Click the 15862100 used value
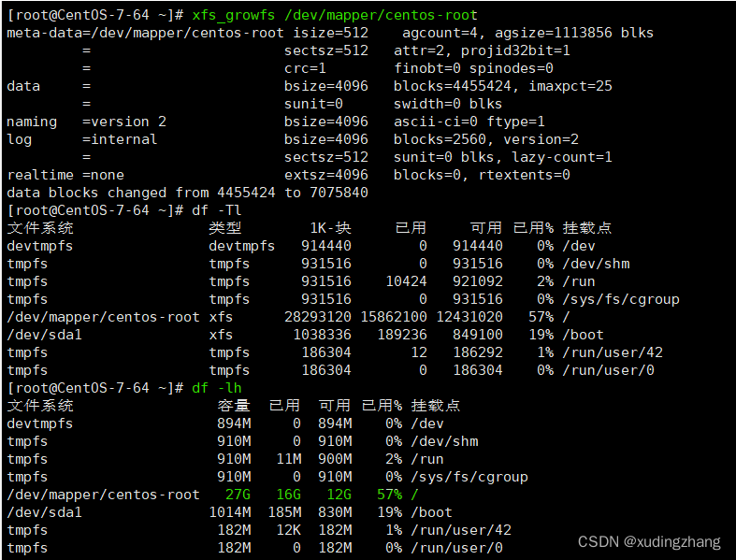This screenshot has width=736, height=560. [x=394, y=317]
